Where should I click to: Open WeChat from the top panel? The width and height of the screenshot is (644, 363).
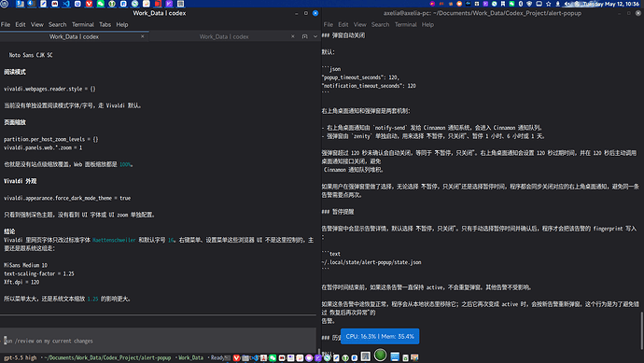tap(100, 4)
